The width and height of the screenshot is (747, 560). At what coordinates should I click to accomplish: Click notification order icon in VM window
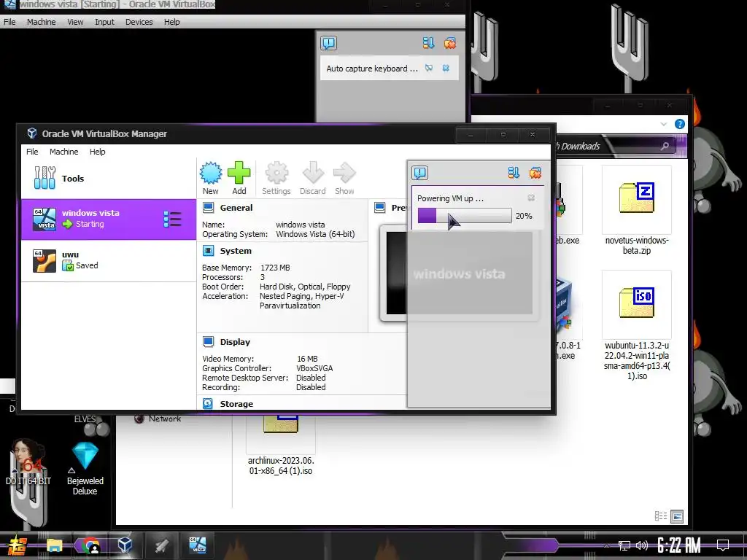(428, 43)
